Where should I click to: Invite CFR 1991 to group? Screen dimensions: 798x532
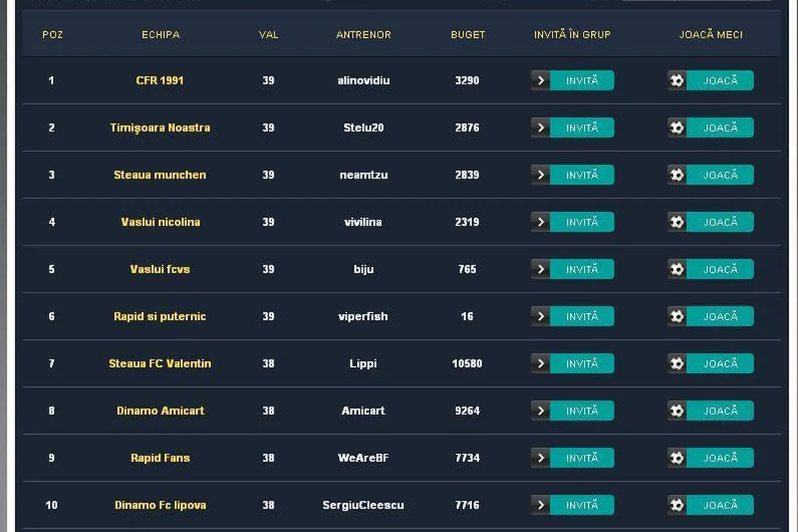pos(581,81)
